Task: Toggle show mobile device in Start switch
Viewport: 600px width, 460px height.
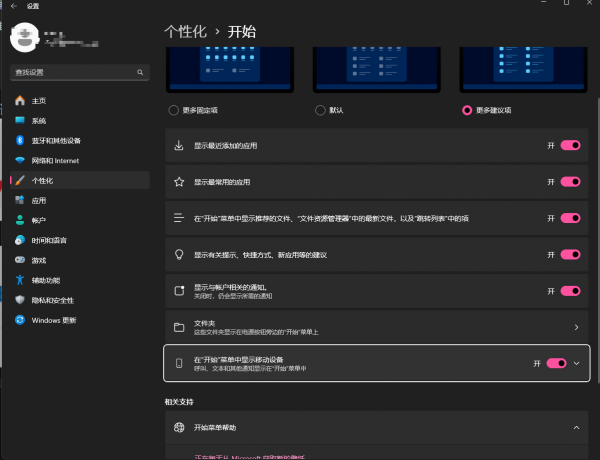Action: click(556, 363)
